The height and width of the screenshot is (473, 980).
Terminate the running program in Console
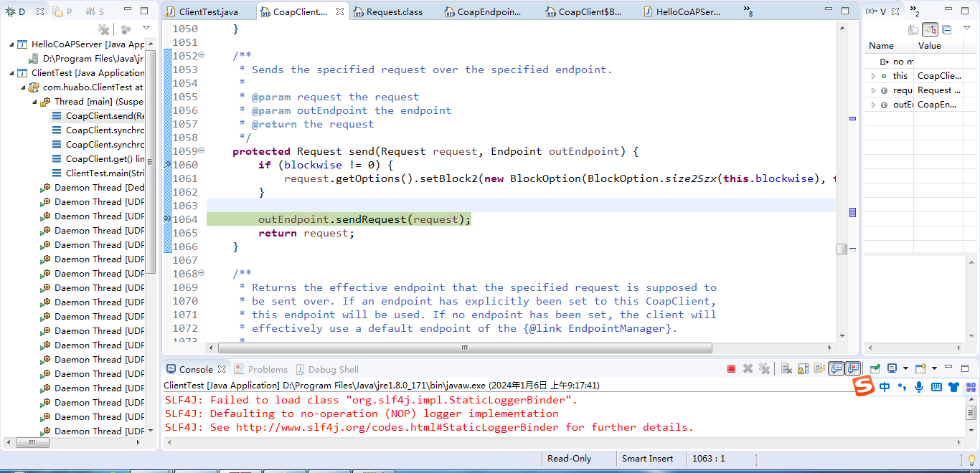pyautogui.click(x=731, y=368)
